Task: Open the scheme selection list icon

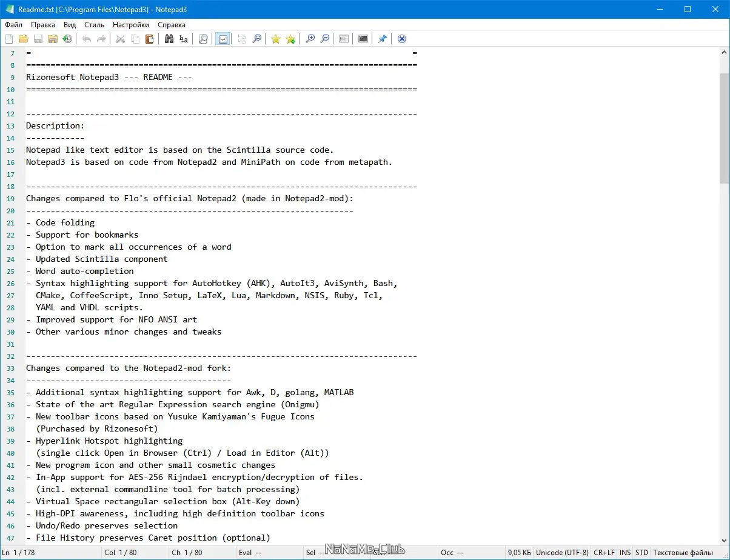Action: 344,39
